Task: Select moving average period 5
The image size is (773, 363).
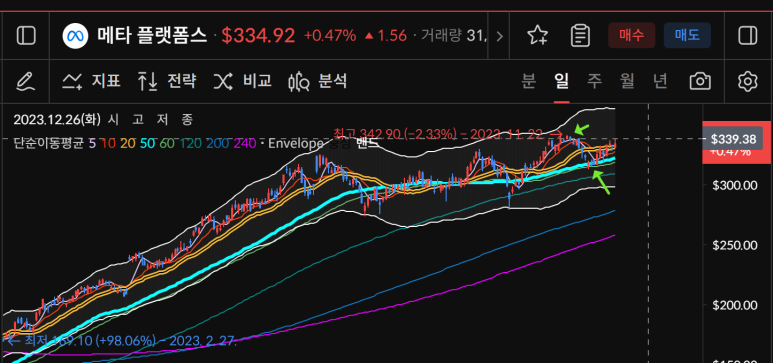Action: pyautogui.click(x=92, y=144)
